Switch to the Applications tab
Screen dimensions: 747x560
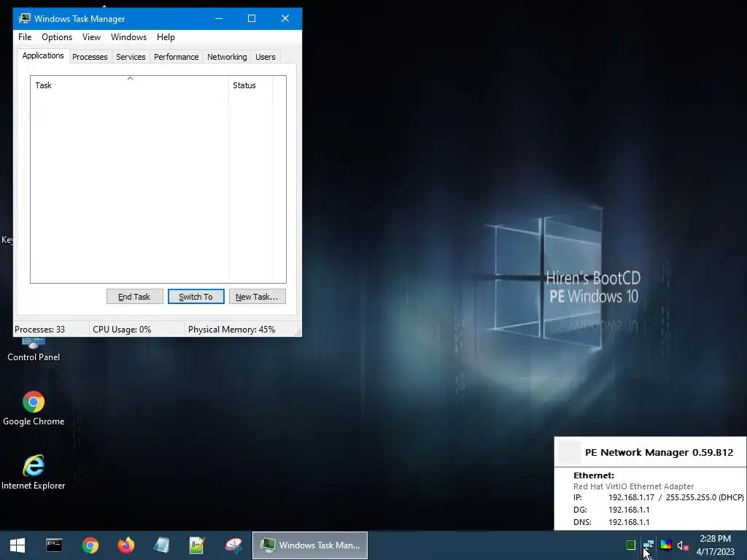click(x=43, y=55)
